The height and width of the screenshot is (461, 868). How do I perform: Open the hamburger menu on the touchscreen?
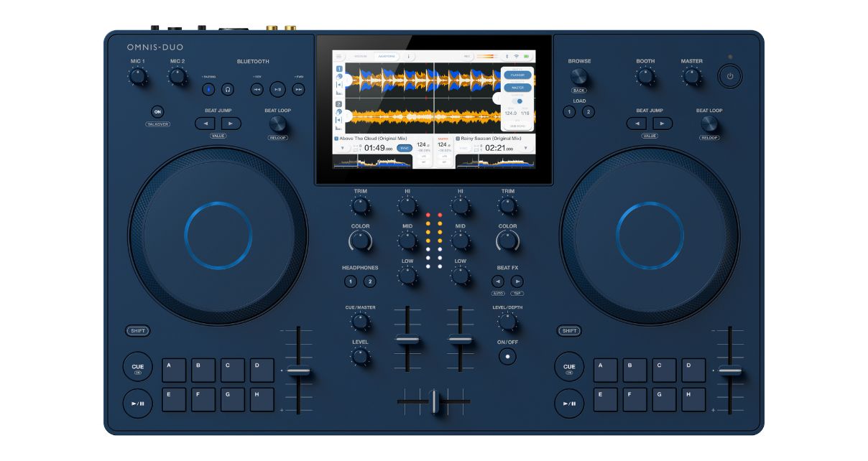pyautogui.click(x=339, y=56)
